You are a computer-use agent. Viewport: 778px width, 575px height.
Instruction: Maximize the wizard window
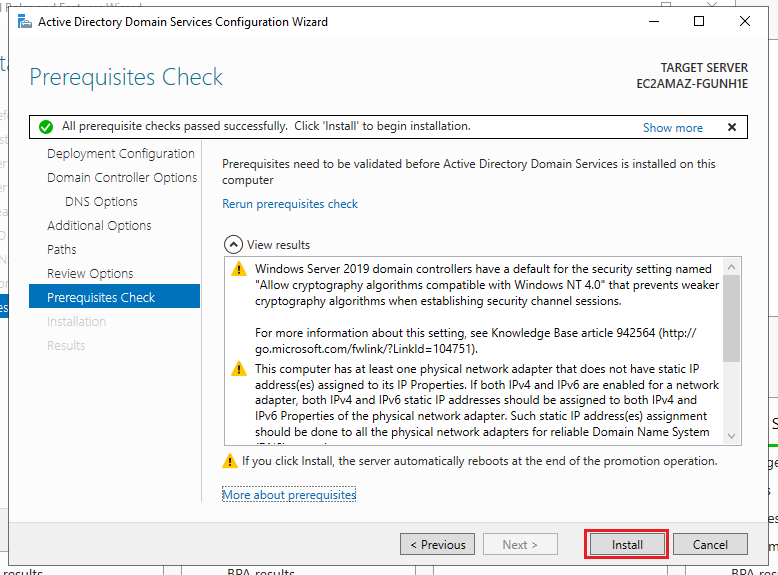click(699, 21)
